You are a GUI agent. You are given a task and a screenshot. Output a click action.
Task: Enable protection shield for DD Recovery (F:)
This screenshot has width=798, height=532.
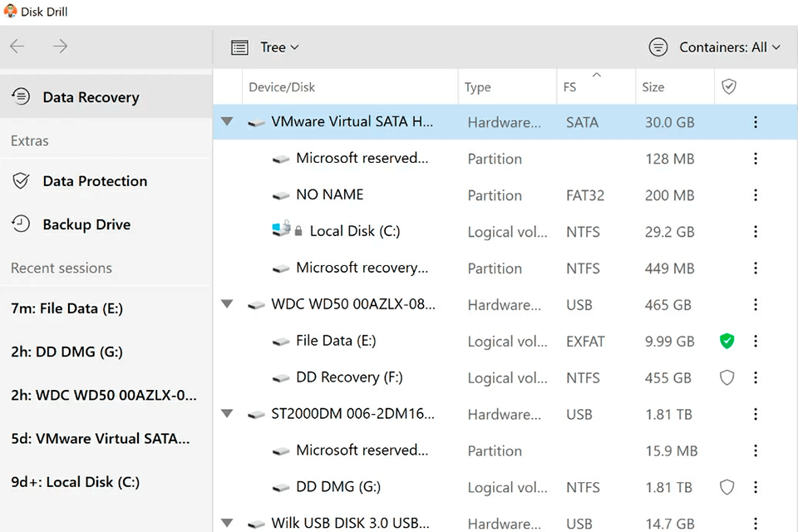(727, 377)
